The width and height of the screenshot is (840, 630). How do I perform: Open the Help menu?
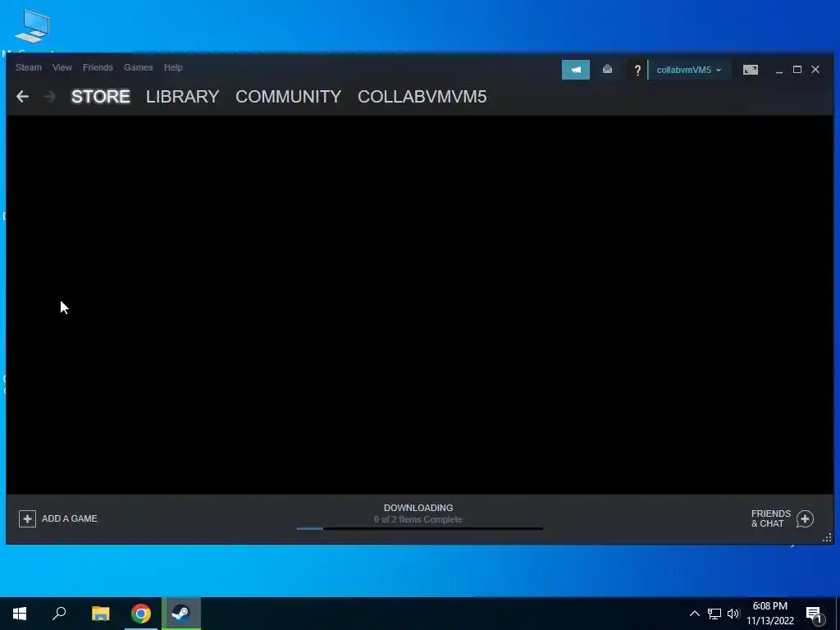pyautogui.click(x=173, y=67)
